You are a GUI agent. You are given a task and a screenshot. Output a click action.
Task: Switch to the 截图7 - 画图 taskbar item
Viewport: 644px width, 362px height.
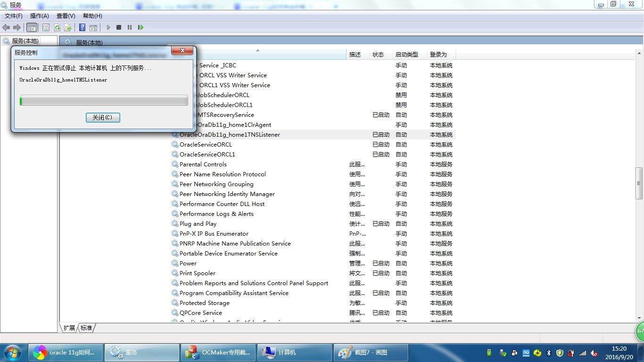(x=371, y=353)
